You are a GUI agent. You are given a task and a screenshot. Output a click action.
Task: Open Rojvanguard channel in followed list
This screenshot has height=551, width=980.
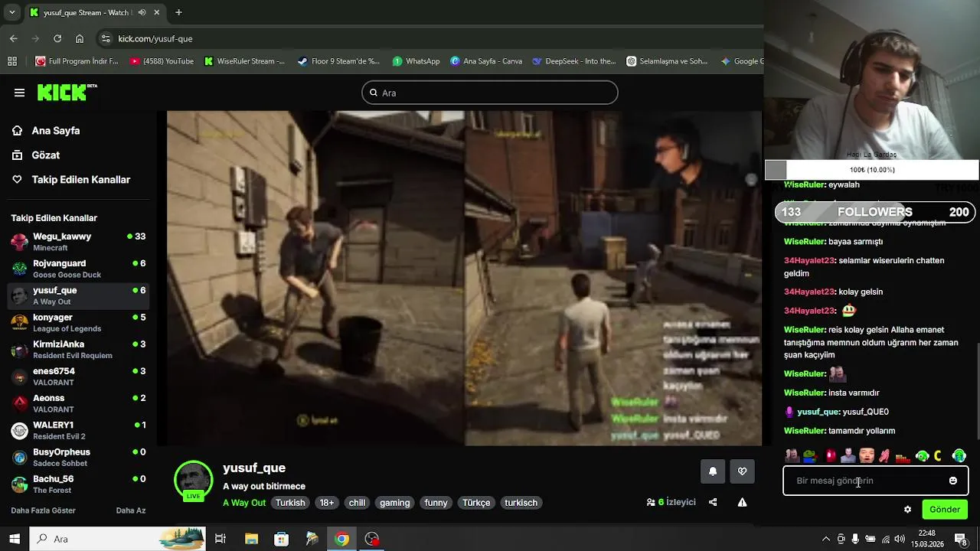pyautogui.click(x=79, y=269)
